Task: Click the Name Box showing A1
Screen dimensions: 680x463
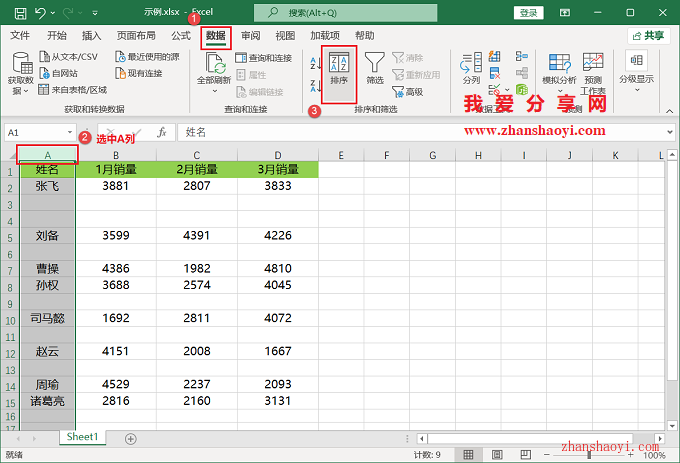Action: (x=40, y=132)
